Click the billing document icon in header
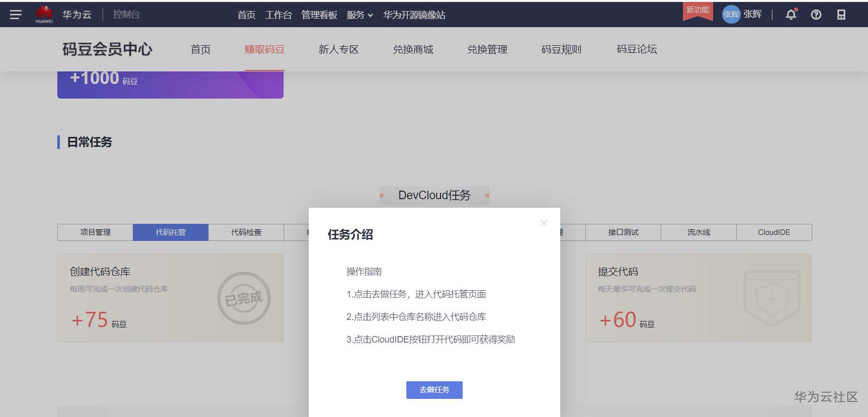Image resolution: width=868 pixels, height=417 pixels. coord(841,15)
